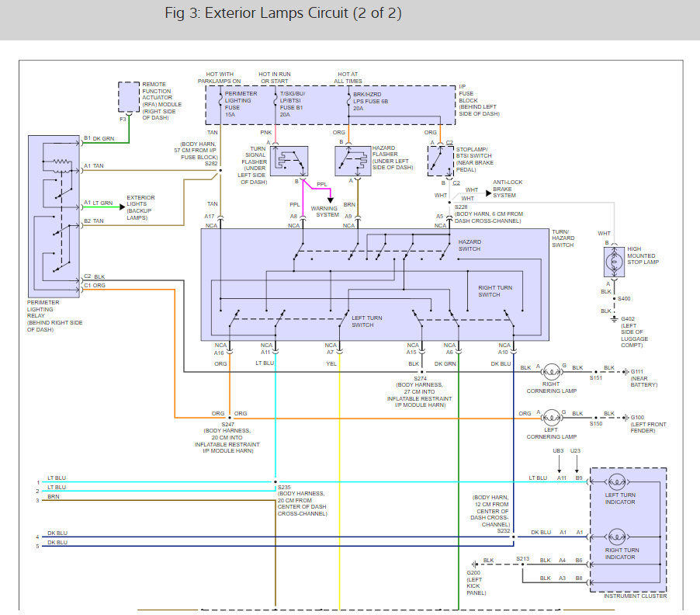Click the 'B1 DK GRN' terminal label
This screenshot has width=700, height=615.
[x=99, y=138]
